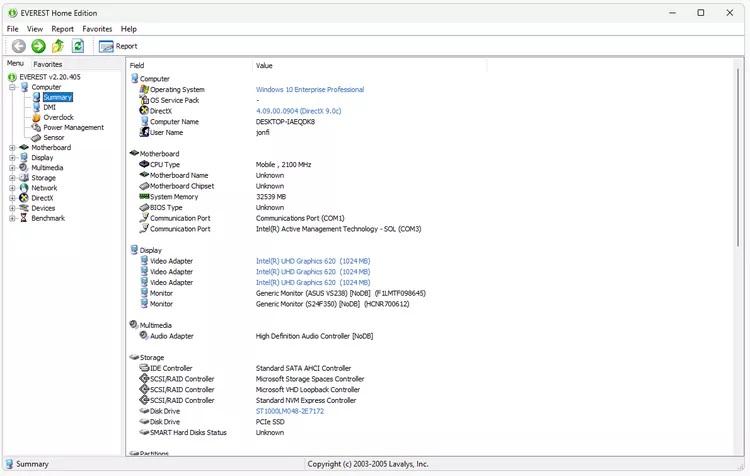Open the DMI page in the tree
The height and width of the screenshot is (476, 750).
(49, 107)
